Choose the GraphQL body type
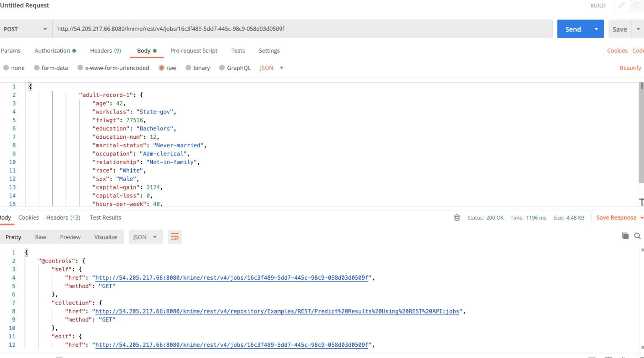Screen dimensions: 644x358 [222, 67]
